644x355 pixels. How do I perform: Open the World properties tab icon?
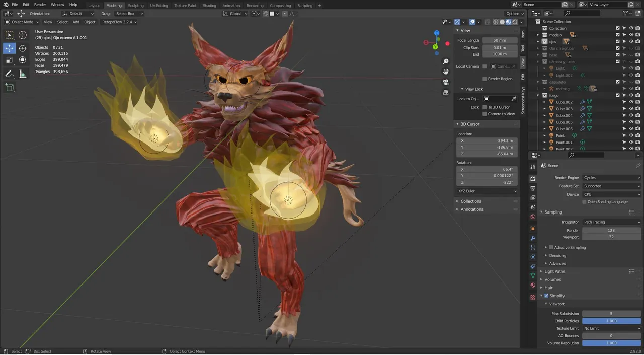533,217
